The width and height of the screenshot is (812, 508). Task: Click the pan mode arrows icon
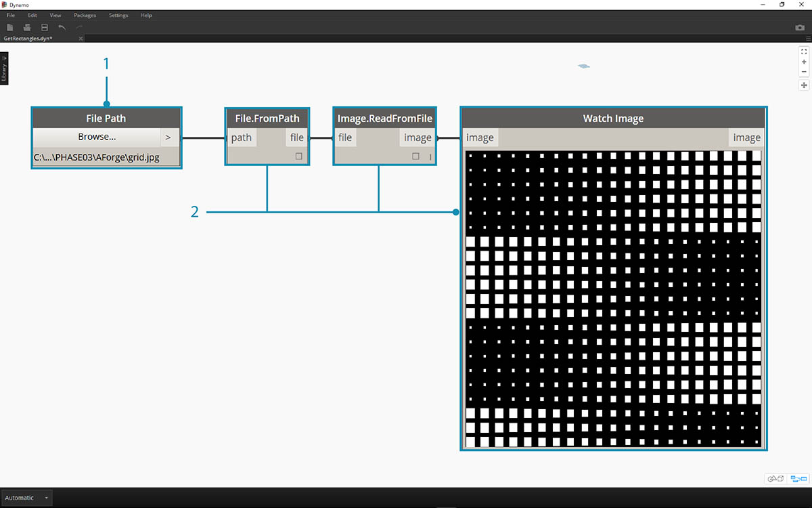pos(804,85)
